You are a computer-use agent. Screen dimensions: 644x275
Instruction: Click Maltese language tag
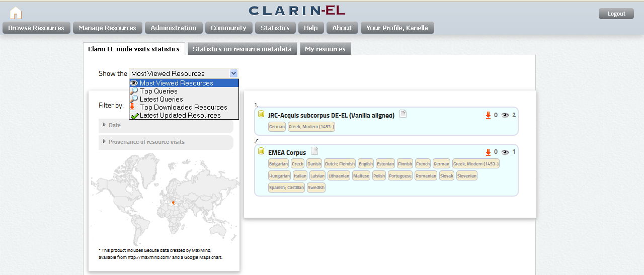pos(361,176)
